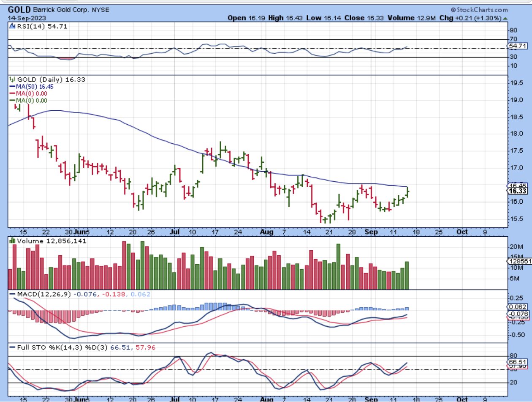Click the 0.062 MACD tag on right axis
The image size is (532, 402).
[516, 307]
